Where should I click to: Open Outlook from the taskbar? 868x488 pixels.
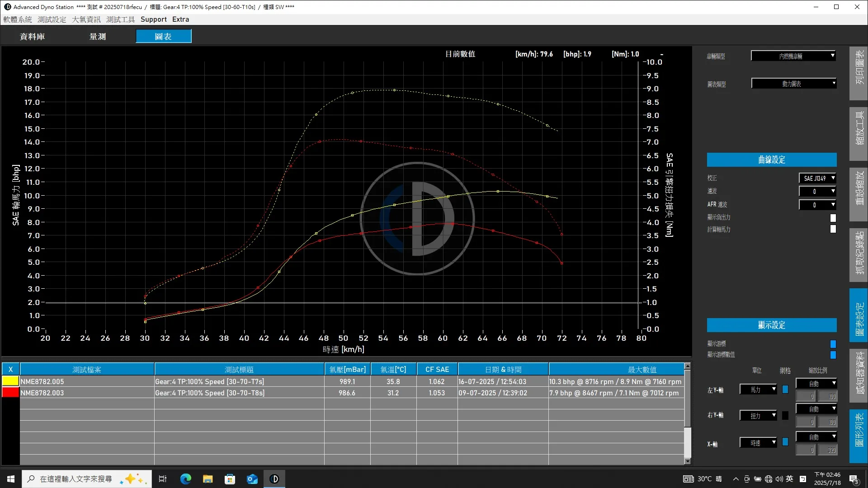tap(252, 479)
